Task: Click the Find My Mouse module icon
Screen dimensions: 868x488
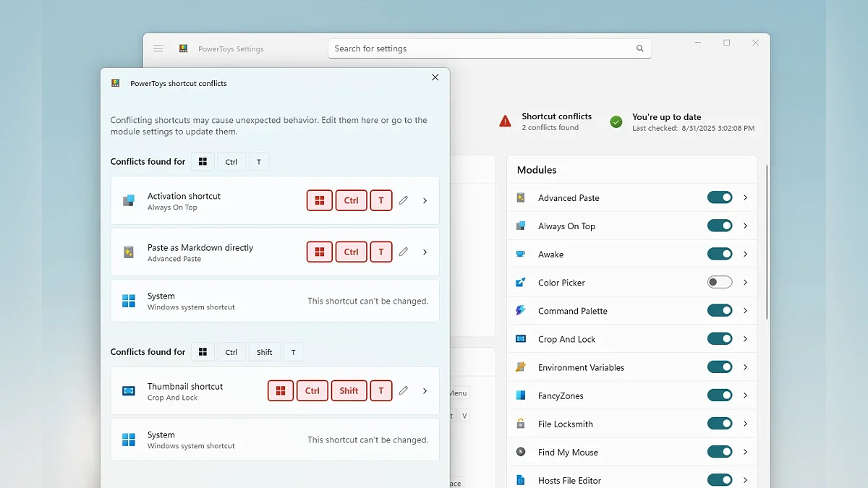Action: [521, 452]
